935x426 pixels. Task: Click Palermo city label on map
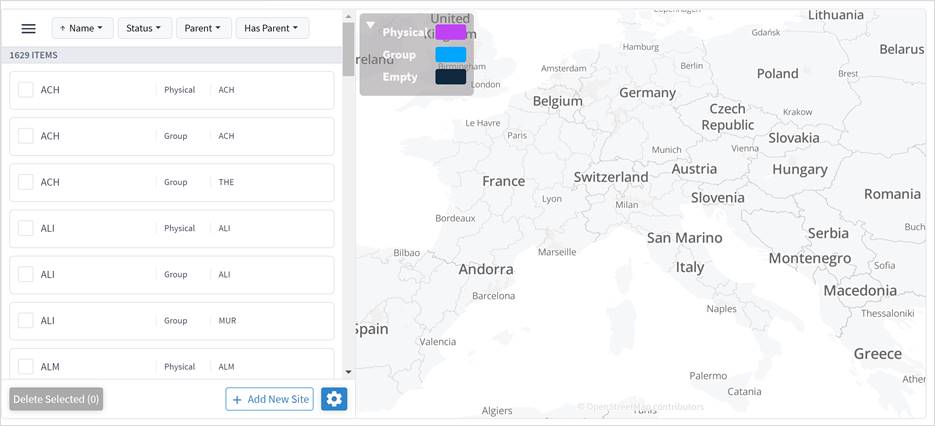tap(708, 376)
